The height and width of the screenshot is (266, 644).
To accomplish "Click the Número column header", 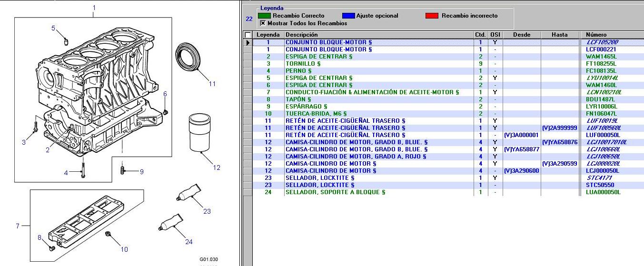I will coord(596,35).
